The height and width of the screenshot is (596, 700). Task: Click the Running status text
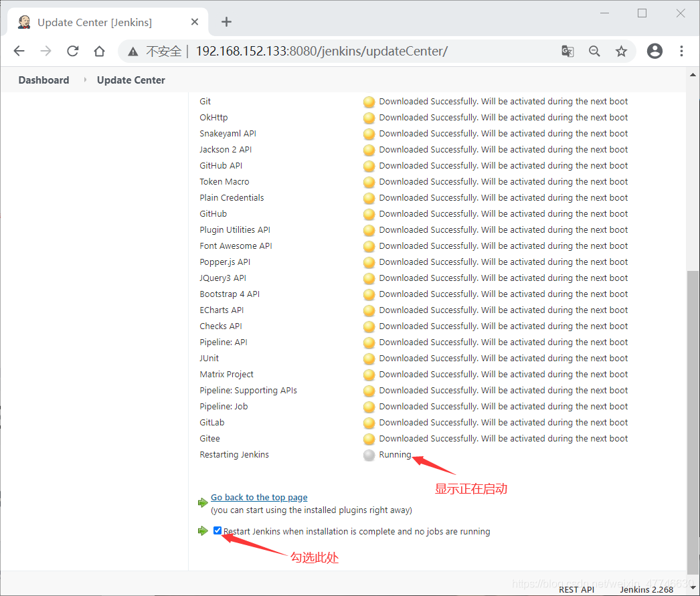coord(395,455)
